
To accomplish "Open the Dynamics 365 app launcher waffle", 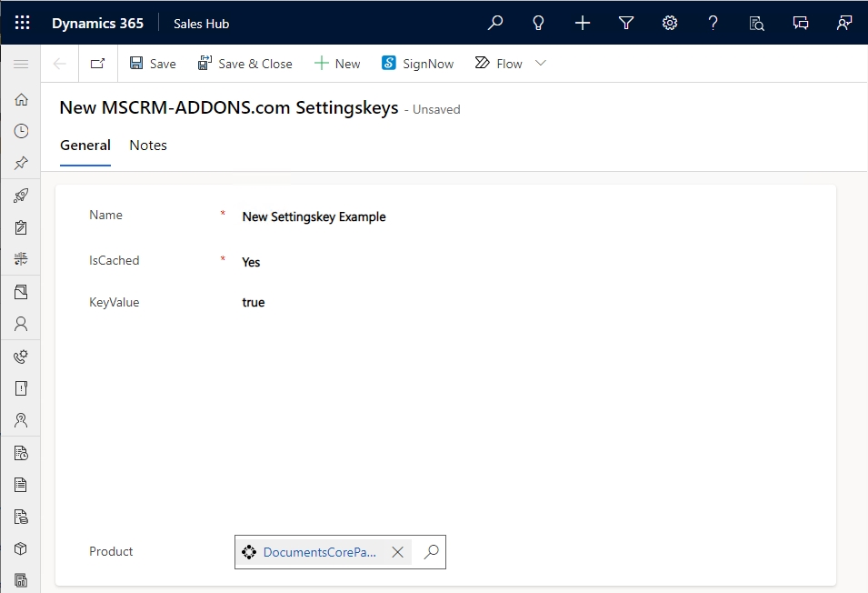I will click(22, 23).
